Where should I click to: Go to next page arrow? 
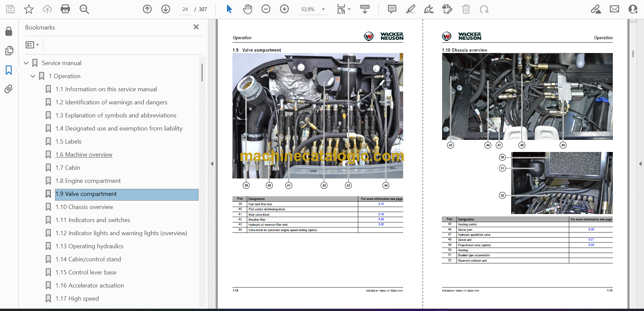tap(166, 9)
